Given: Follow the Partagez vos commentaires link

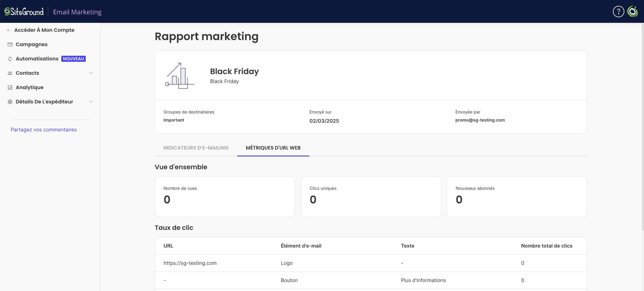Looking at the screenshot, I should [x=44, y=130].
